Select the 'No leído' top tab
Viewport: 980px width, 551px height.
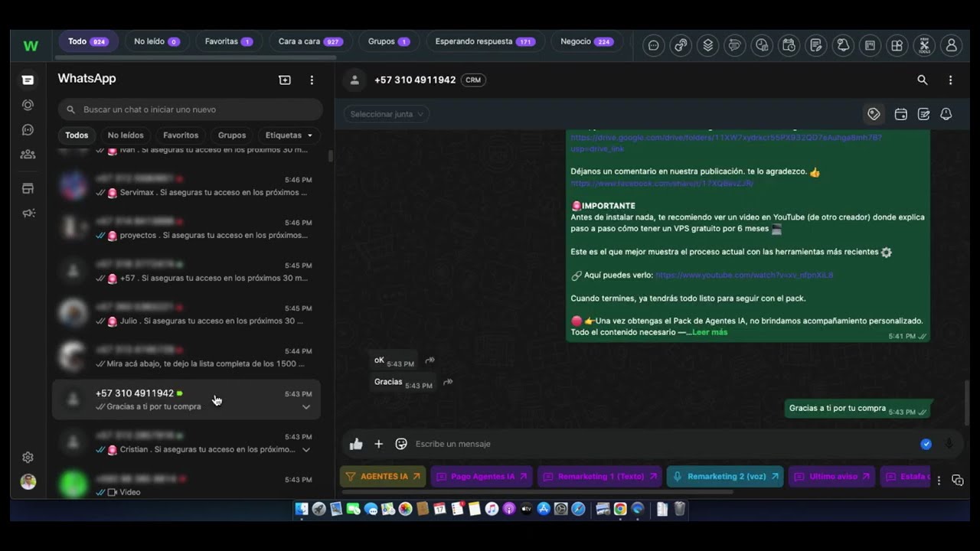click(x=157, y=41)
